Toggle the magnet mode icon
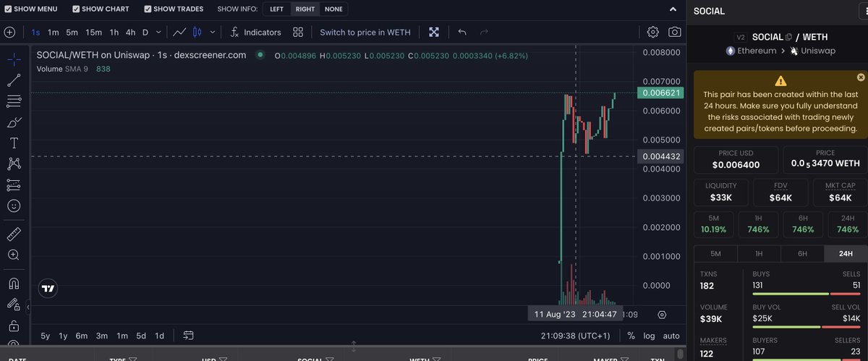The image size is (868, 361). [x=13, y=284]
